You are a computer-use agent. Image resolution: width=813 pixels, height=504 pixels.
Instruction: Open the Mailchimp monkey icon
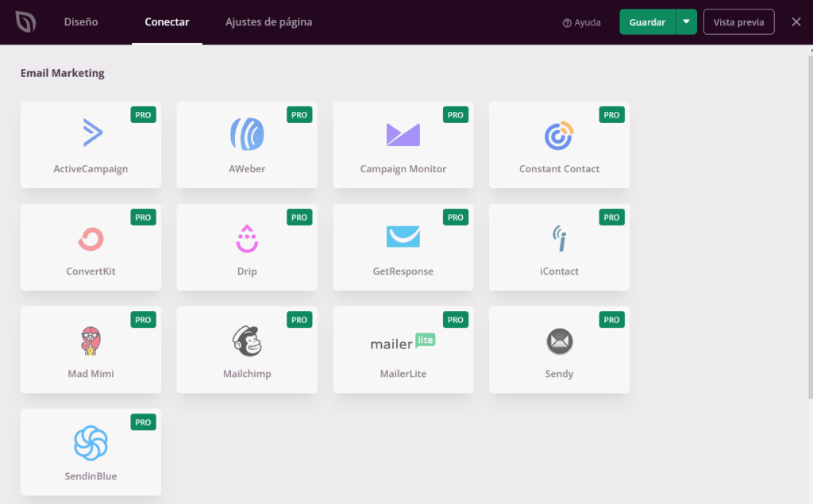point(246,339)
